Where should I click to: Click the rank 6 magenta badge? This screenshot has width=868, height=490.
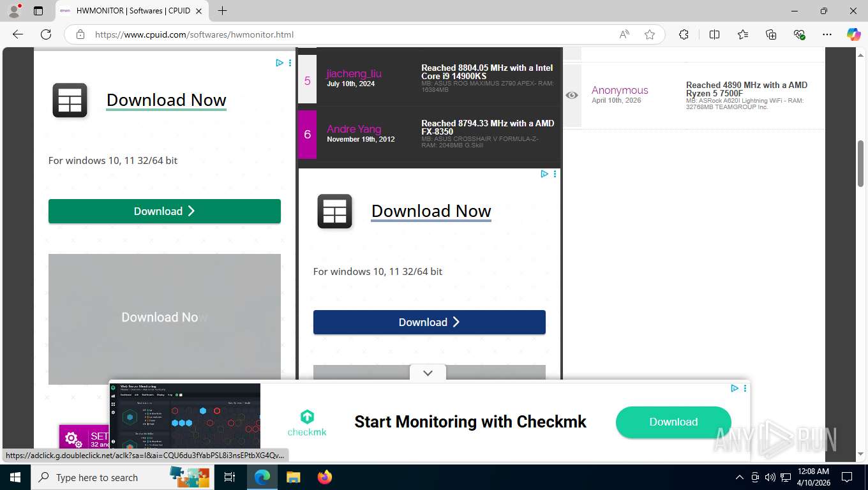pos(307,134)
